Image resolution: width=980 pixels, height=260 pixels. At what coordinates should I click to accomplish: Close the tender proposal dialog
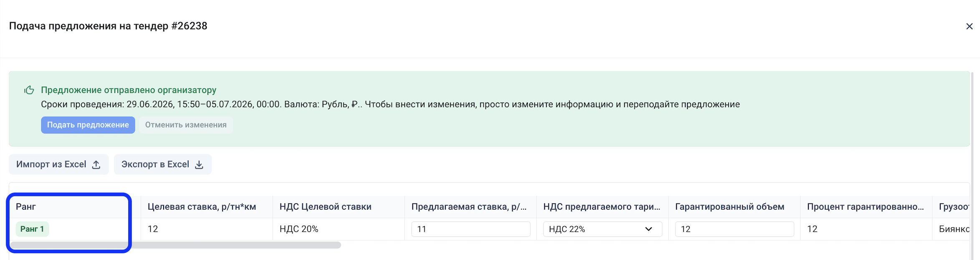pyautogui.click(x=969, y=26)
